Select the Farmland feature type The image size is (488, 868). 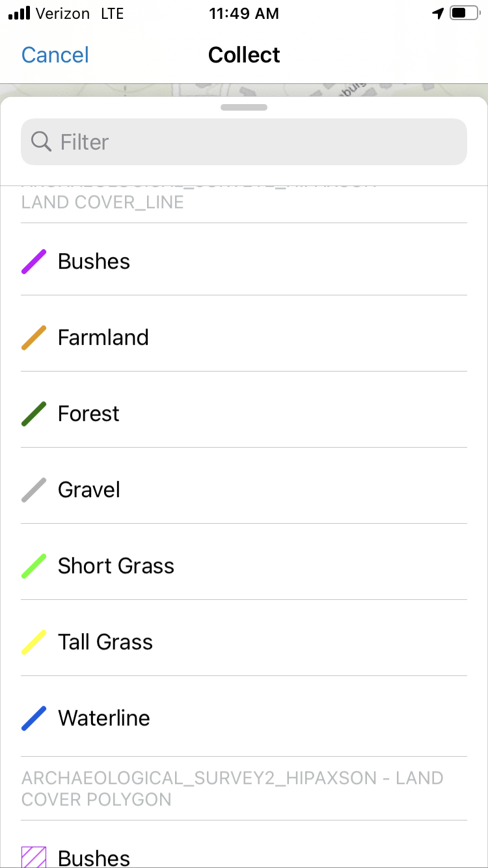(103, 338)
